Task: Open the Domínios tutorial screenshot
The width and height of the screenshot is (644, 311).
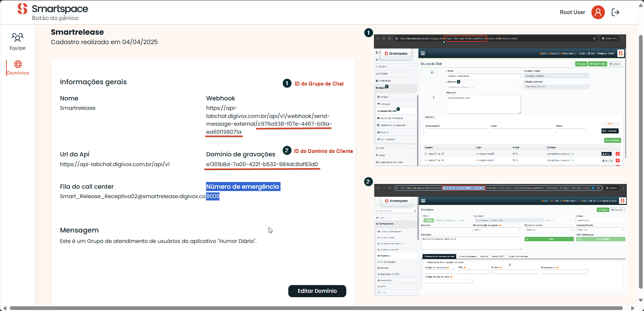Action: point(500,240)
